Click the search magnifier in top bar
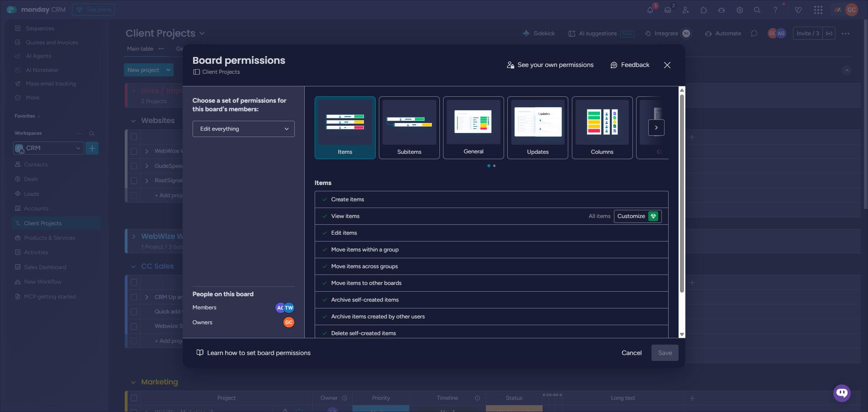This screenshot has width=868, height=412. pos(757,10)
